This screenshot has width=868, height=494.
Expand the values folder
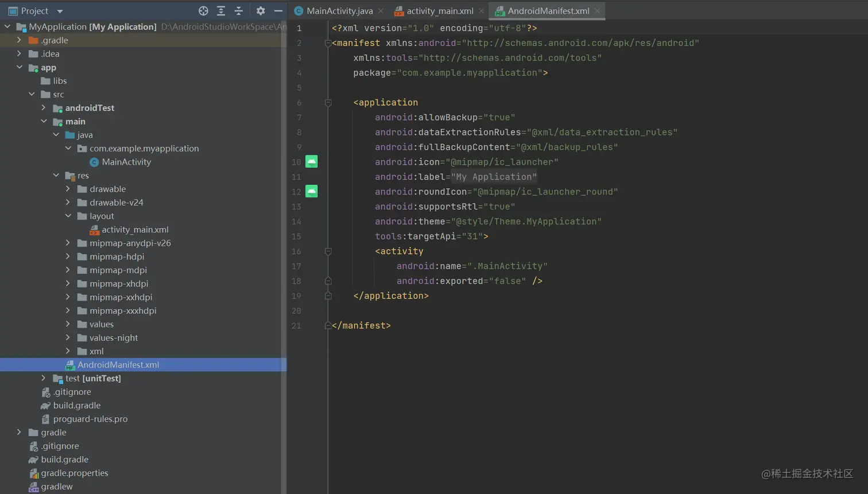coord(68,324)
